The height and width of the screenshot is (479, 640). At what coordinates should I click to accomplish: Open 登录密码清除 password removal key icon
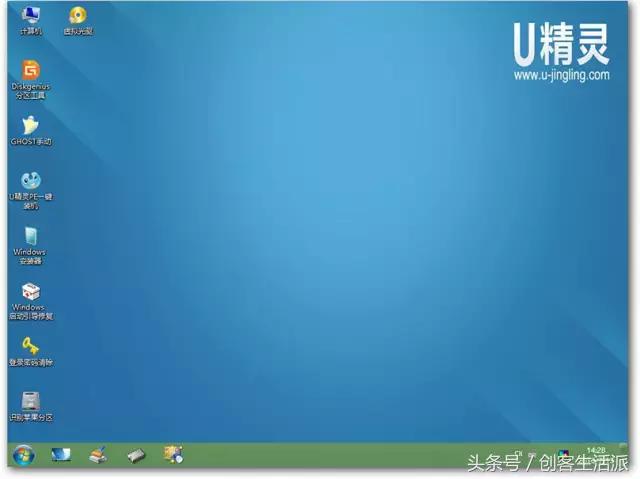[x=31, y=351]
